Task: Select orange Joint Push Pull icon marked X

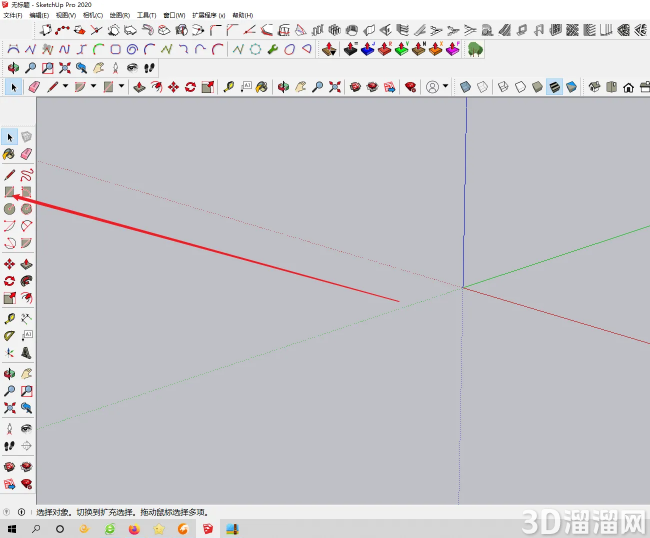Action: tap(436, 49)
